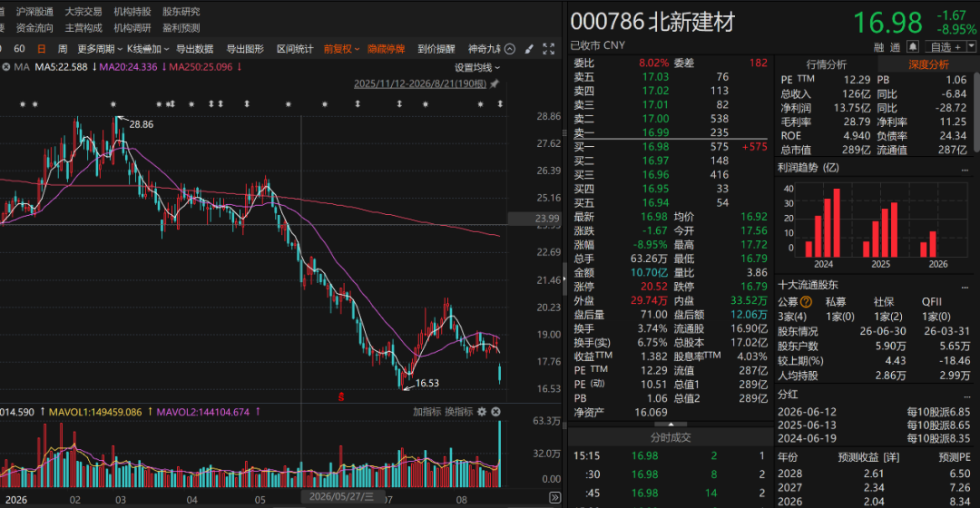Click the 区间统计 interval statistics button
Viewport: 980px width, 508px height.
[x=295, y=49]
